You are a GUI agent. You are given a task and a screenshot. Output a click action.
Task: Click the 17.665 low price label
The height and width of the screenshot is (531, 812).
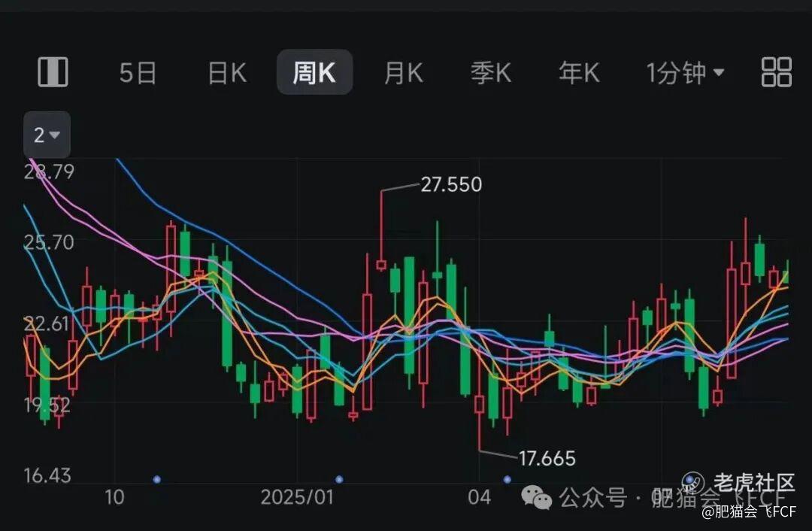[x=547, y=459]
